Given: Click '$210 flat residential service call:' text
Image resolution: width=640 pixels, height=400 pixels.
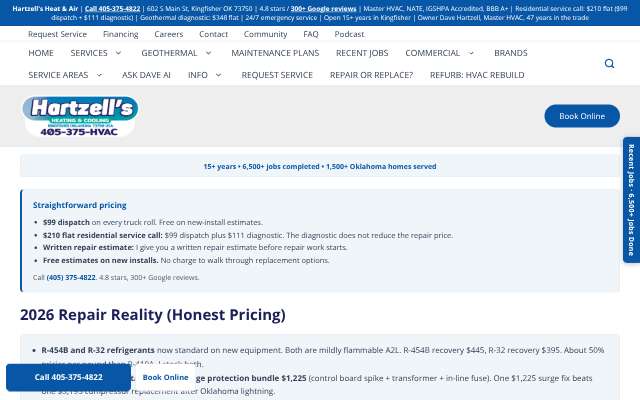Looking at the screenshot, I should click(x=102, y=236).
